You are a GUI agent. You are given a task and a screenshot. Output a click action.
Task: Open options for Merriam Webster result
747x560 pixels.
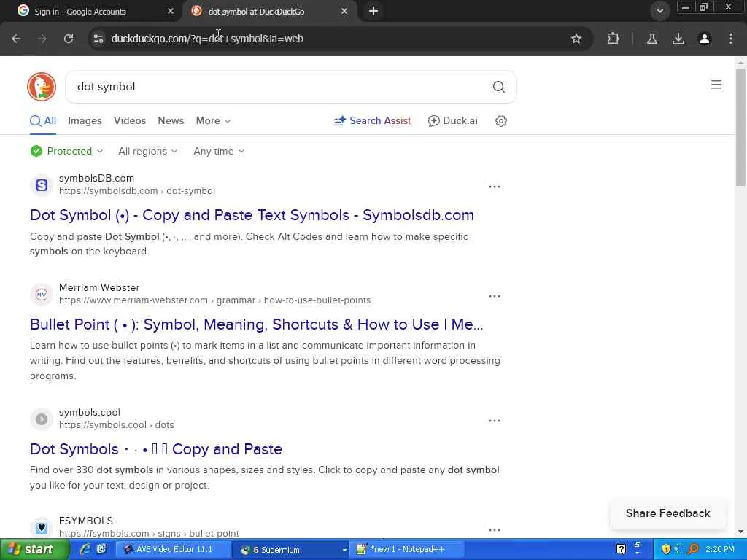(495, 296)
